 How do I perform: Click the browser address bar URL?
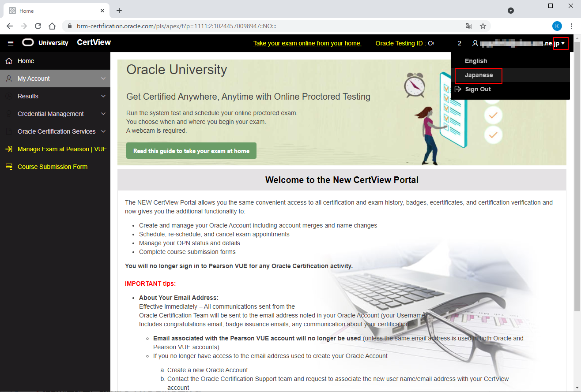[x=177, y=26]
